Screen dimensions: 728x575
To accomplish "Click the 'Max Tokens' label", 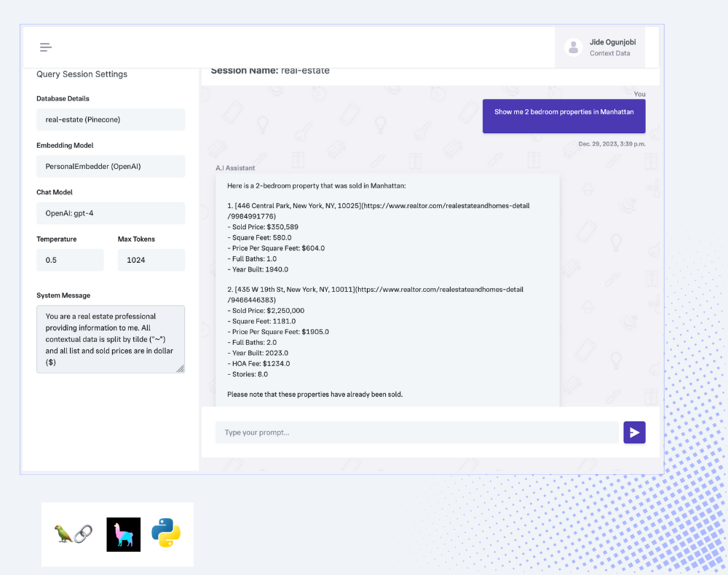I will (x=137, y=239).
